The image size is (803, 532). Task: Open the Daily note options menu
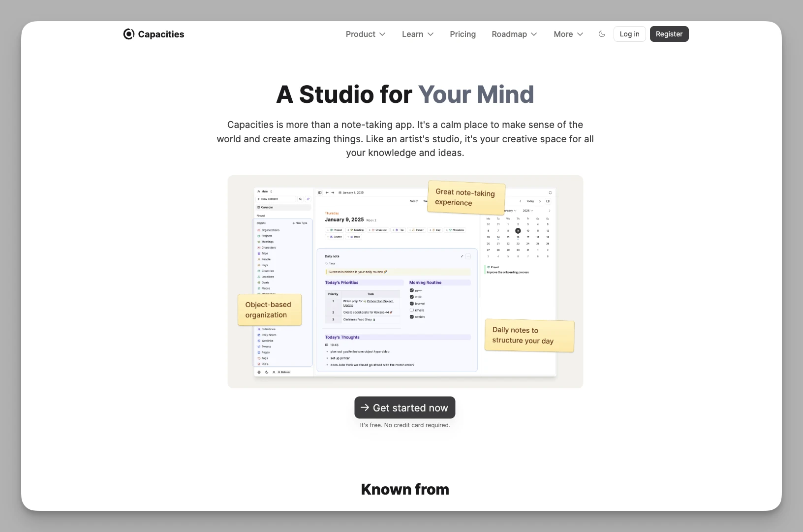[x=468, y=256]
